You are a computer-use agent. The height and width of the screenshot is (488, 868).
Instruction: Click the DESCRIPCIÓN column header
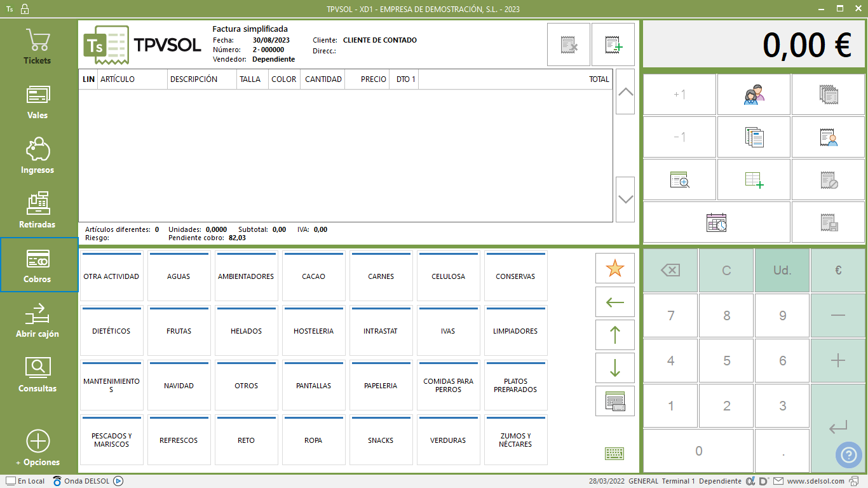click(x=202, y=79)
